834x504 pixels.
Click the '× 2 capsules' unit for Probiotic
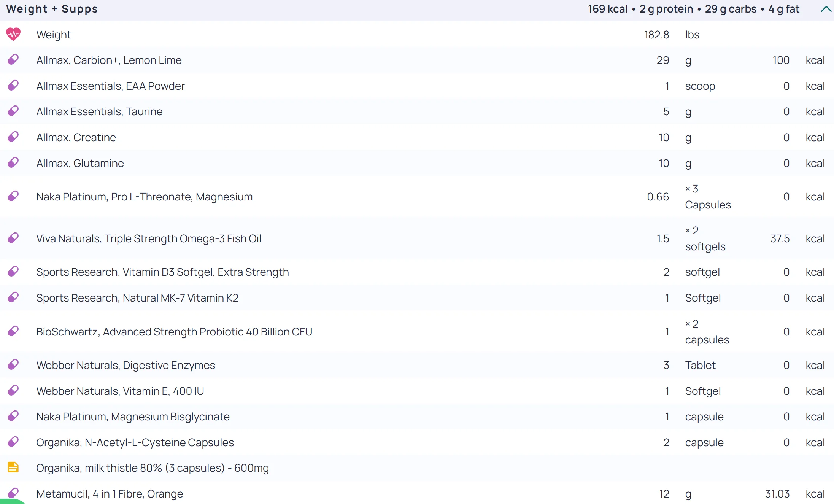click(707, 332)
